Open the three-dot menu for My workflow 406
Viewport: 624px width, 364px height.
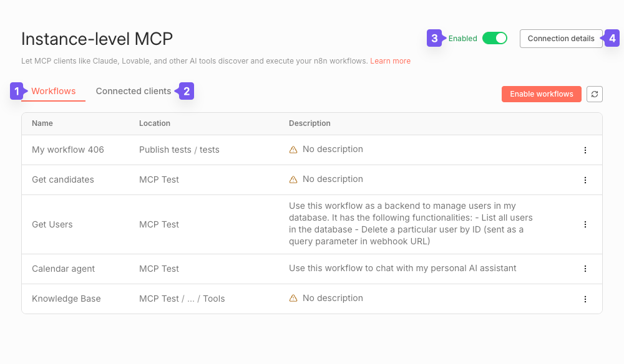585,150
